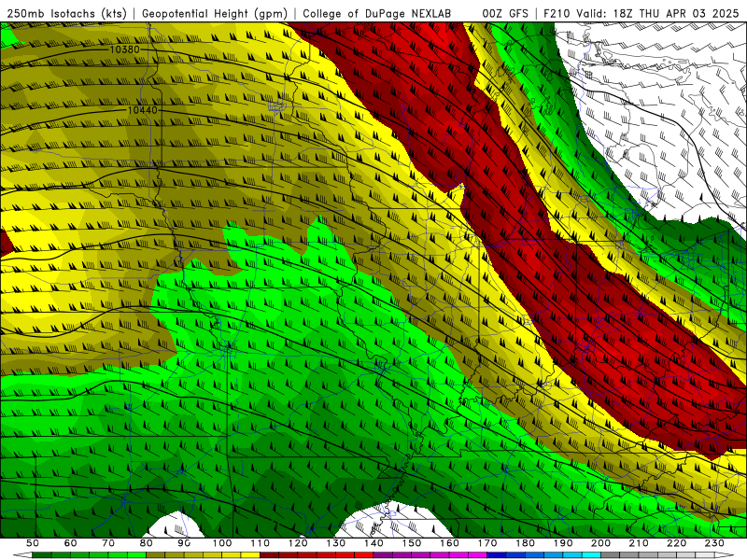Click the '00Z GFS' model run label
The height and width of the screenshot is (560, 747).
tap(505, 14)
